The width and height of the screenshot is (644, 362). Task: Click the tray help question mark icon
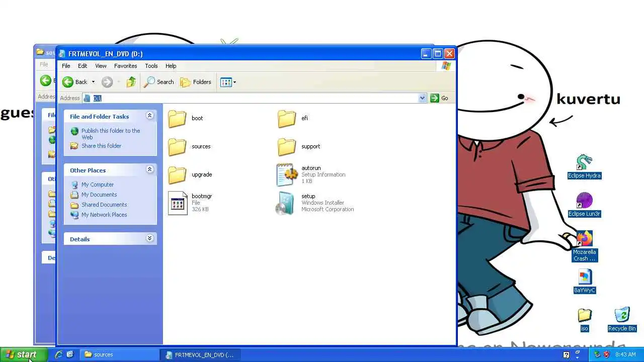[566, 355]
